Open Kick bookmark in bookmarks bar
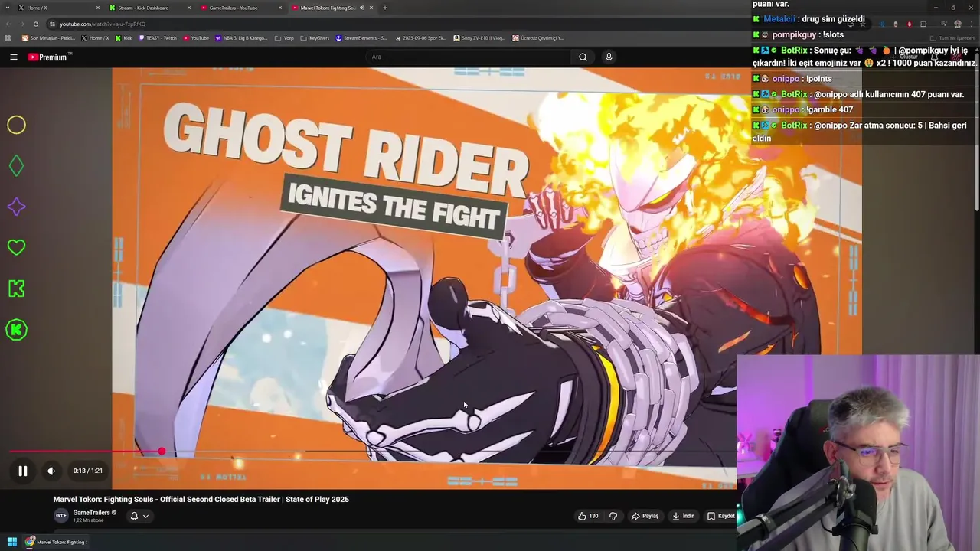This screenshot has height=551, width=980. (124, 37)
